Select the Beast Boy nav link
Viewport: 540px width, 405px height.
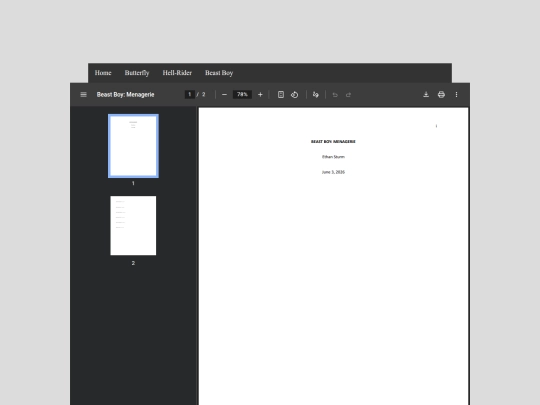pyautogui.click(x=219, y=73)
